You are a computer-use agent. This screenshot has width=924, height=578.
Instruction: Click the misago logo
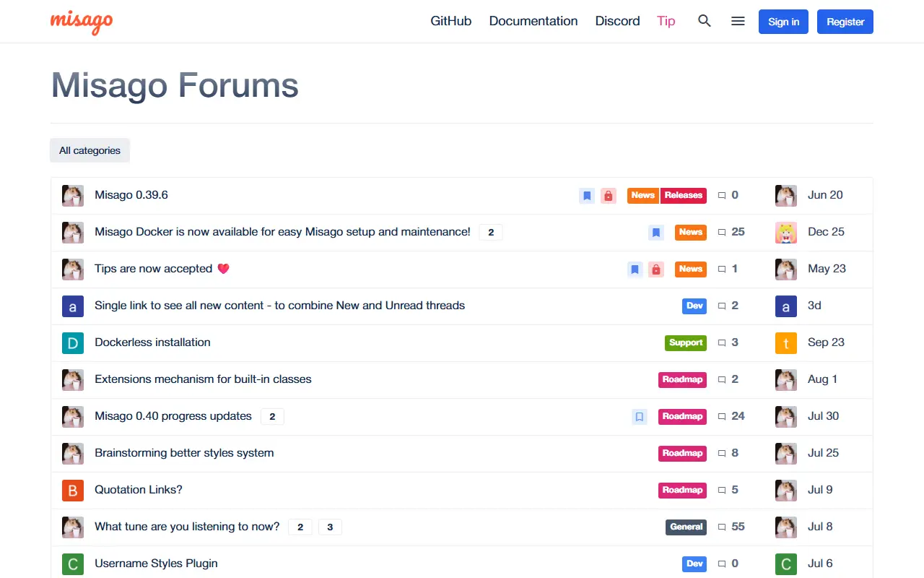tap(82, 22)
